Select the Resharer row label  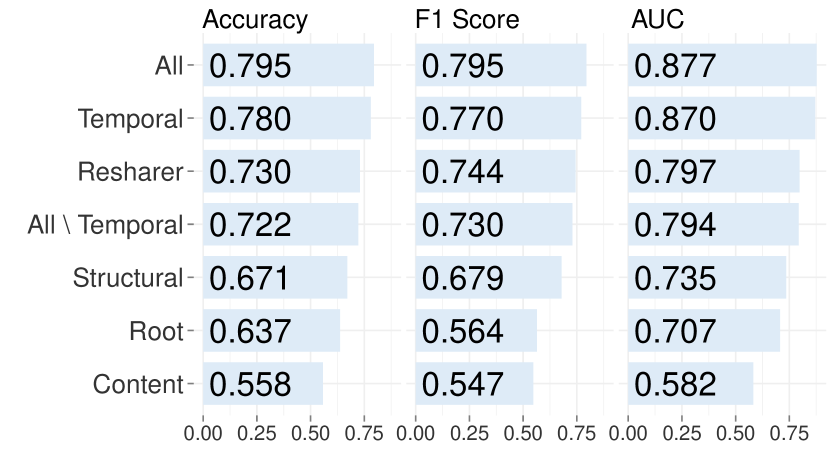tap(131, 172)
